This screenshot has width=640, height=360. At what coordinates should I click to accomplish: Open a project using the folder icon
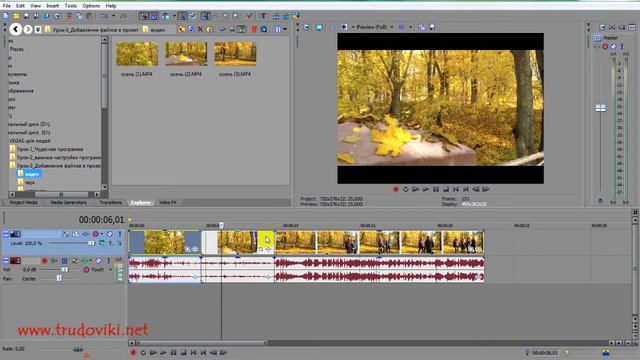point(16,16)
